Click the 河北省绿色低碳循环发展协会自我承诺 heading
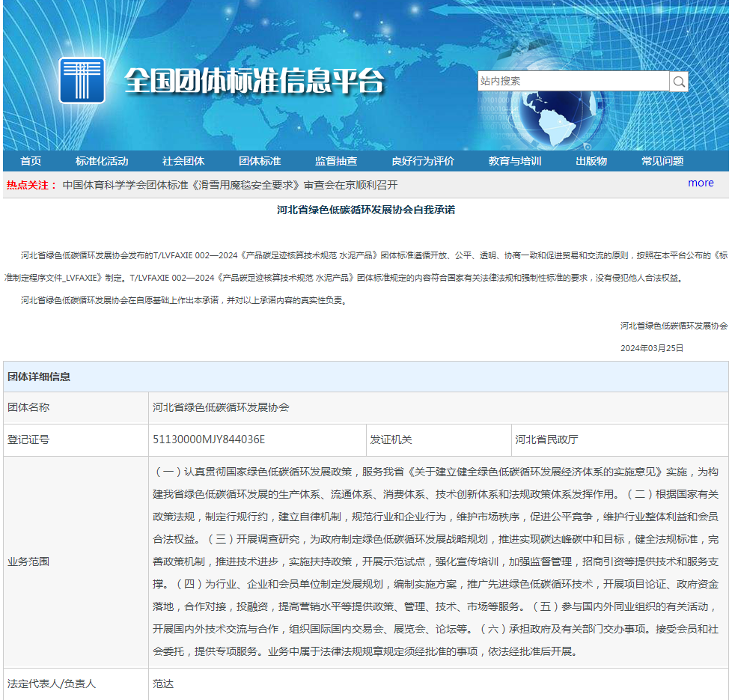This screenshot has width=735, height=700. tap(366, 210)
